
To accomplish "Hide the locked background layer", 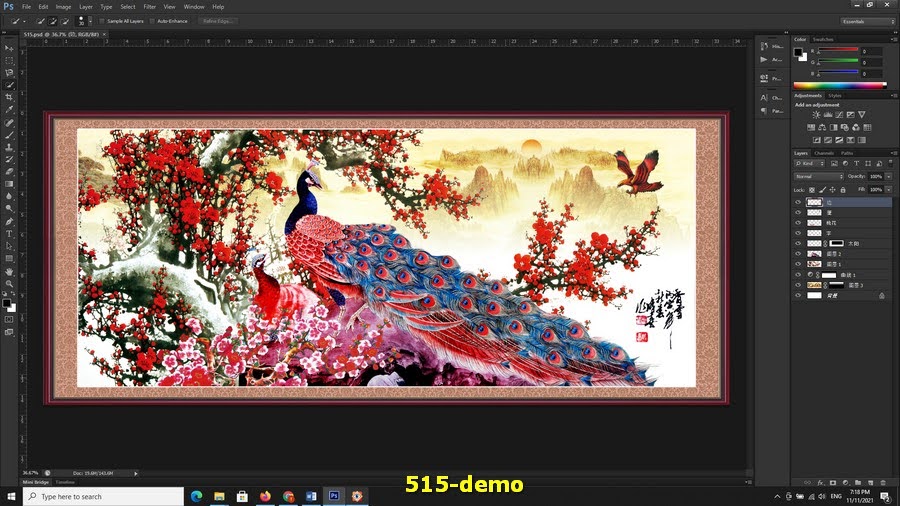I will pos(798,295).
